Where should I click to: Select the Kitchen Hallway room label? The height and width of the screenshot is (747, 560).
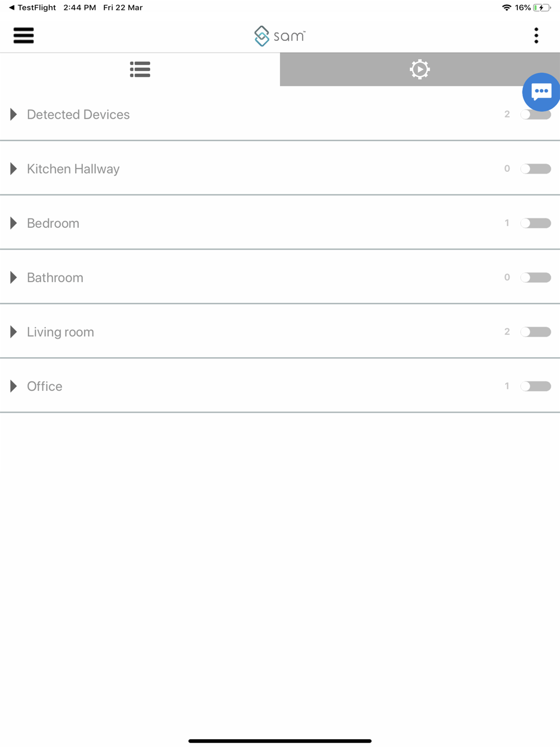[x=73, y=169]
